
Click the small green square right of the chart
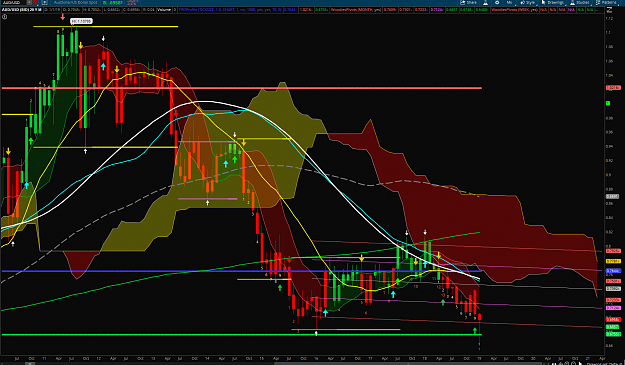pos(608,103)
